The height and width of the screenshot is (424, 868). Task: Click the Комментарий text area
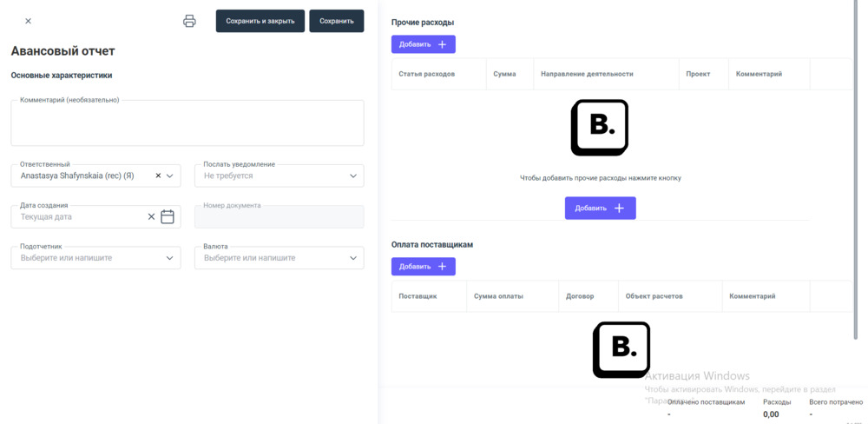(187, 124)
